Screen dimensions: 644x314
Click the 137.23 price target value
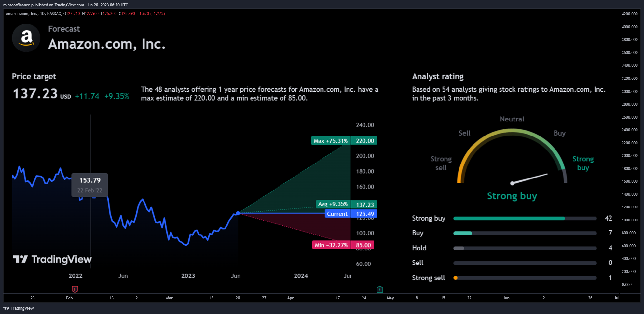tap(35, 94)
